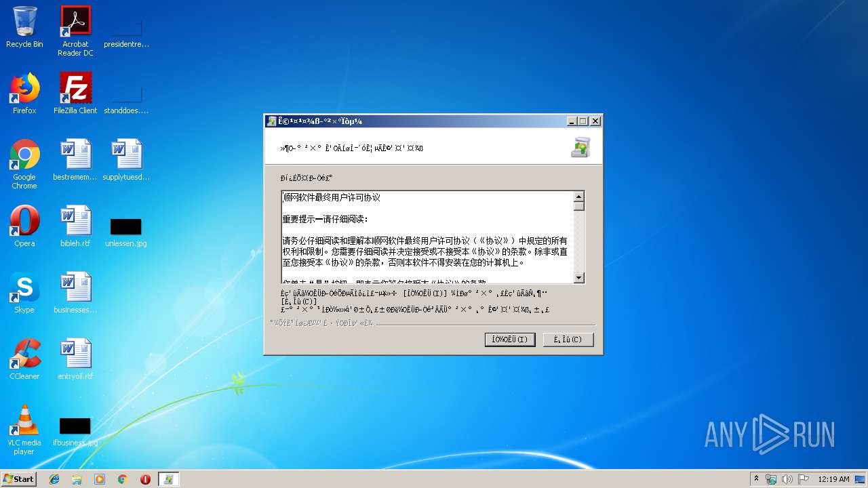
Task: Open the ifbusiness.jpg image file
Action: pos(75,432)
